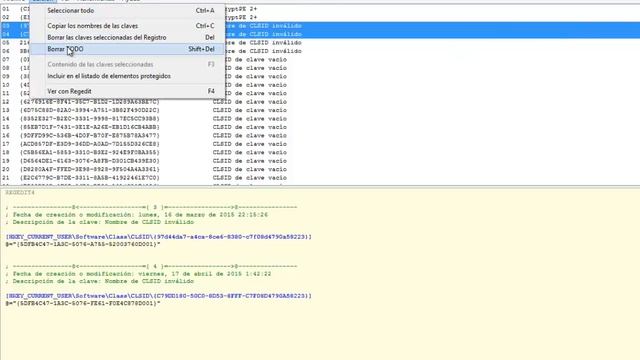Click highlighted row 04 in the list

[x=320, y=34]
